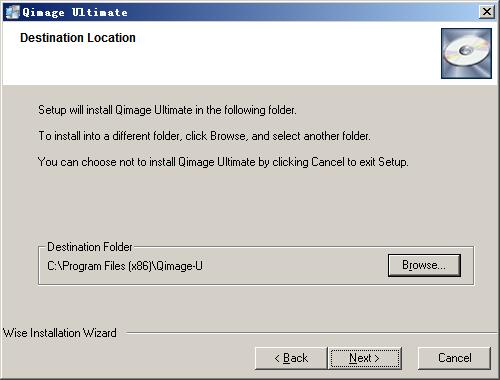
Task: Click the Wise Installation Wizard label
Action: coord(60,333)
